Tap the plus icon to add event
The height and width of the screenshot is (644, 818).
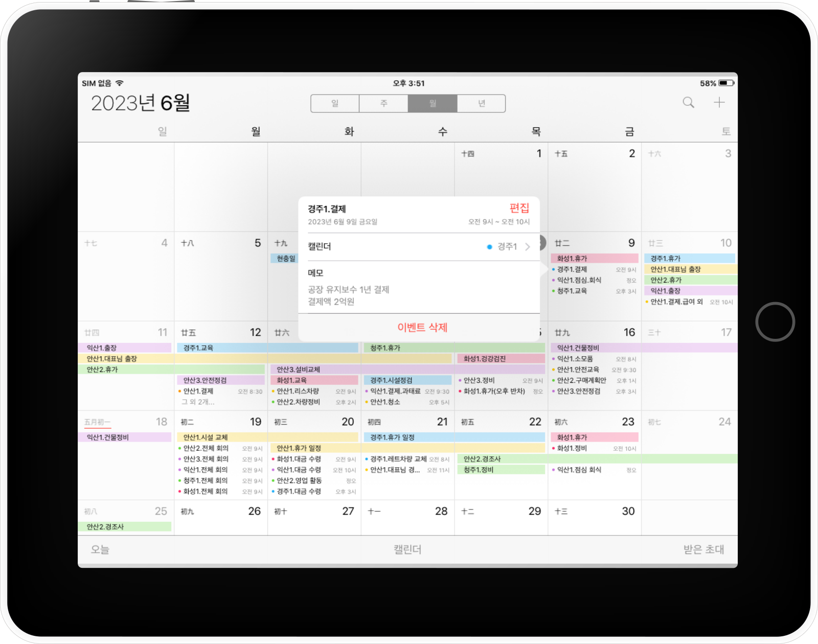pos(719,103)
